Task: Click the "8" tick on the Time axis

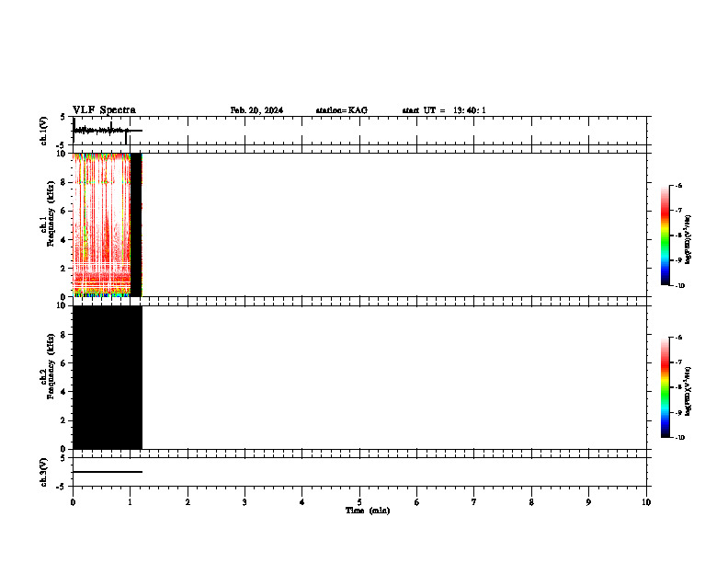Action: tap(531, 502)
